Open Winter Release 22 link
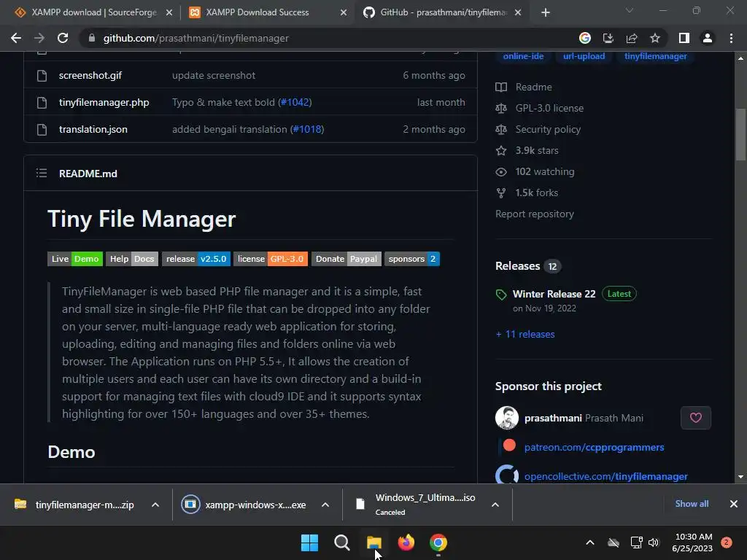Viewport: 747px width, 560px height. 554,294
